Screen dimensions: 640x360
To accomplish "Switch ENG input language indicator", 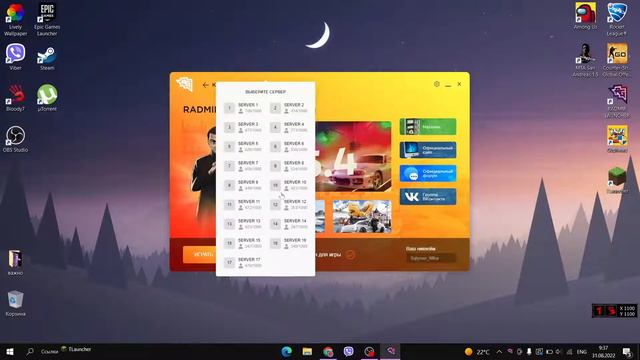I will [582, 352].
